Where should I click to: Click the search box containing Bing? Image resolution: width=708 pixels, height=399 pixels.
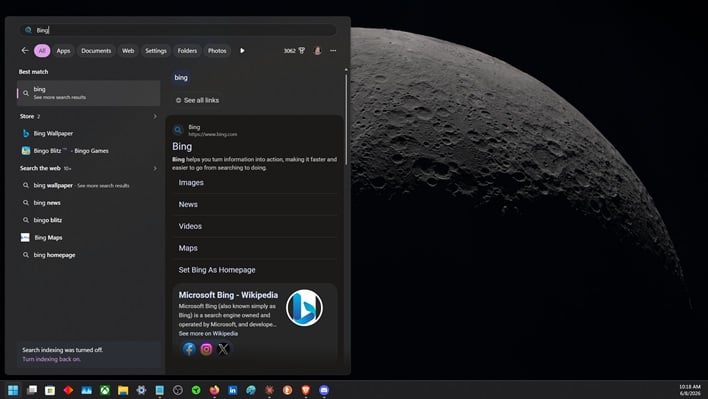pos(177,30)
